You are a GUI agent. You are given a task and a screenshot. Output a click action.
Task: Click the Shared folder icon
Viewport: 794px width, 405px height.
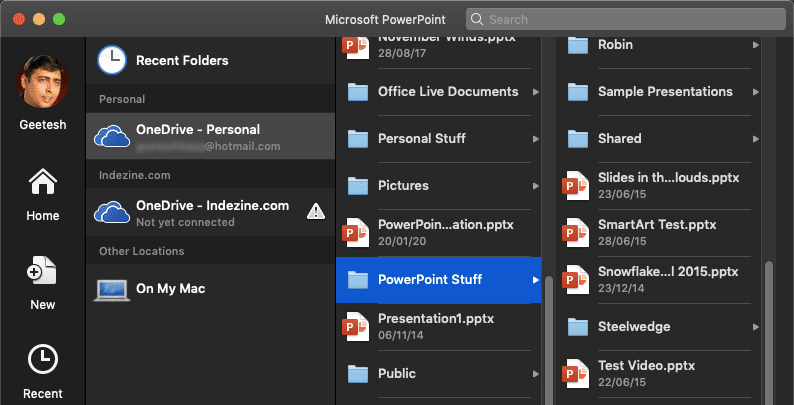(578, 139)
